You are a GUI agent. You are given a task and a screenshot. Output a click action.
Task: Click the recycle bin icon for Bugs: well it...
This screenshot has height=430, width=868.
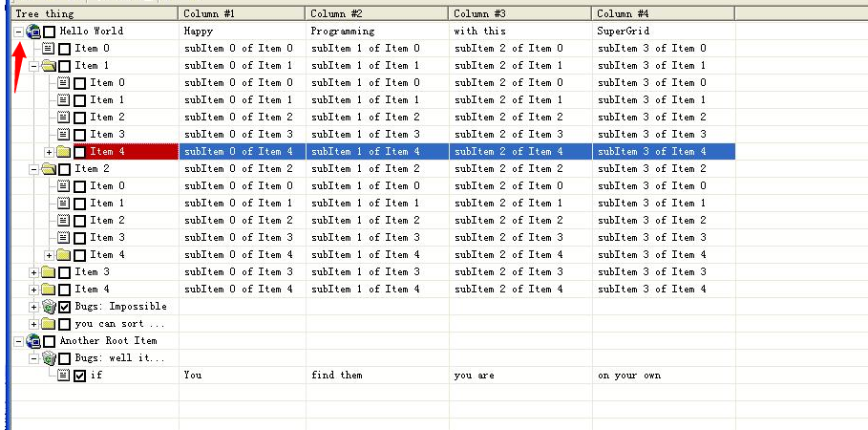tap(49, 358)
